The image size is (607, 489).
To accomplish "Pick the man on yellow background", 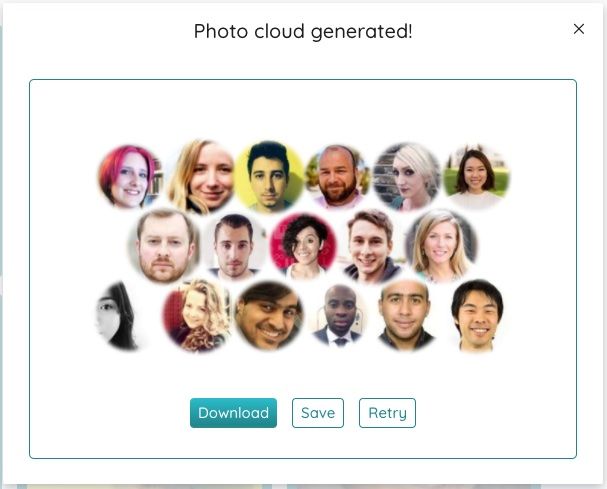I will click(269, 177).
